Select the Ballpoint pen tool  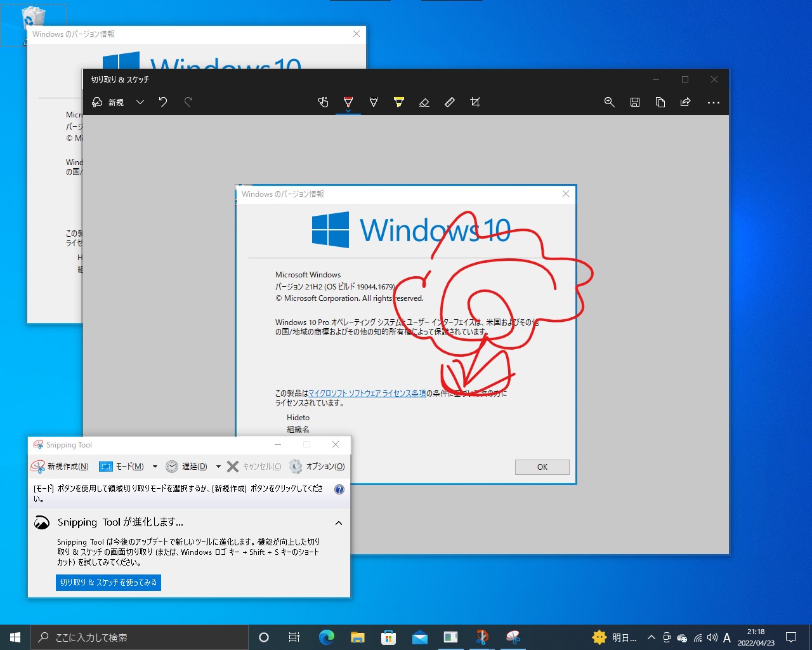point(348,102)
